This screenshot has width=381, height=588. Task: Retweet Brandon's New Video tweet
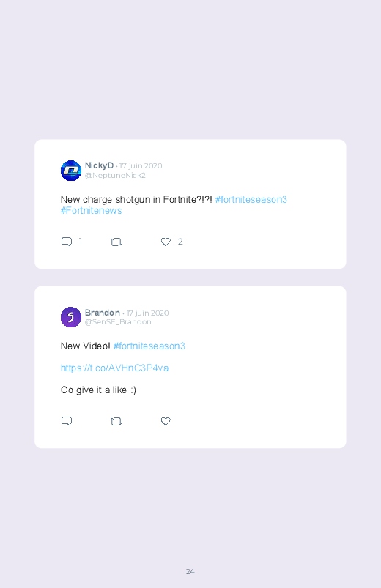click(116, 422)
